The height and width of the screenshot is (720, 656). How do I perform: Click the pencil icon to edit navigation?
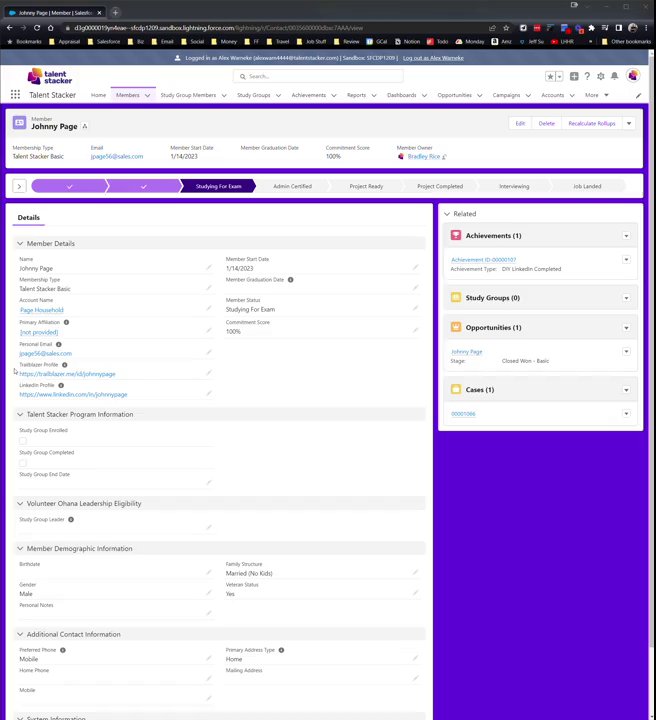pyautogui.click(x=638, y=96)
